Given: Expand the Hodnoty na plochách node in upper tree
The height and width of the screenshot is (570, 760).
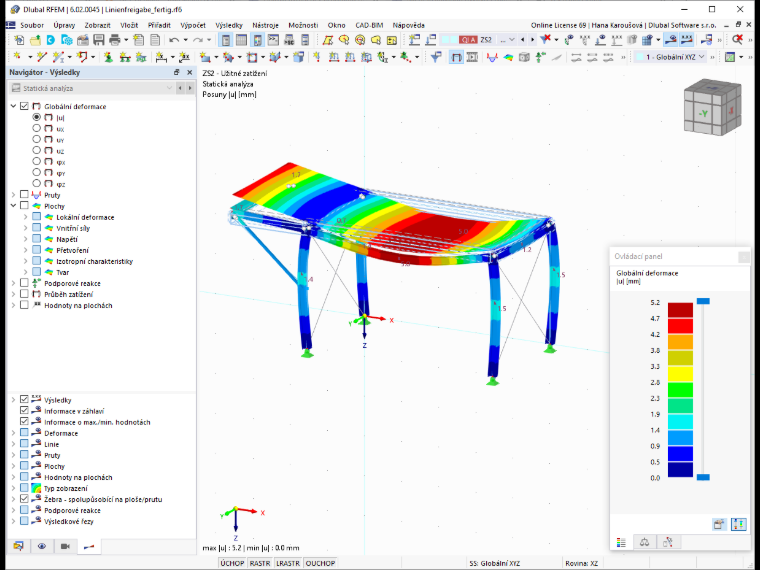Looking at the screenshot, I should click(14, 305).
